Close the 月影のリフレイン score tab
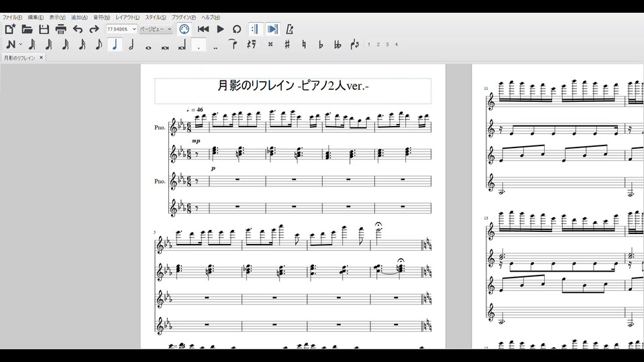 [41, 58]
